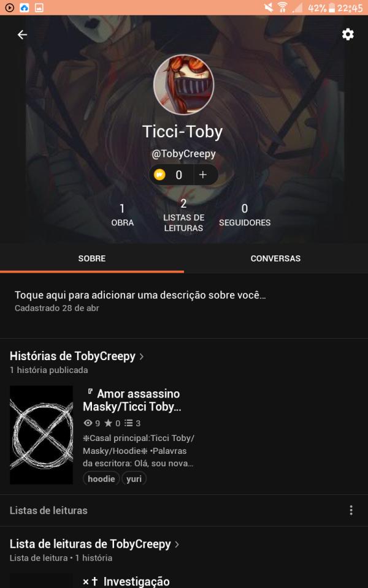Switch to the CONVERSAS tab
This screenshot has width=368, height=588.
275,258
